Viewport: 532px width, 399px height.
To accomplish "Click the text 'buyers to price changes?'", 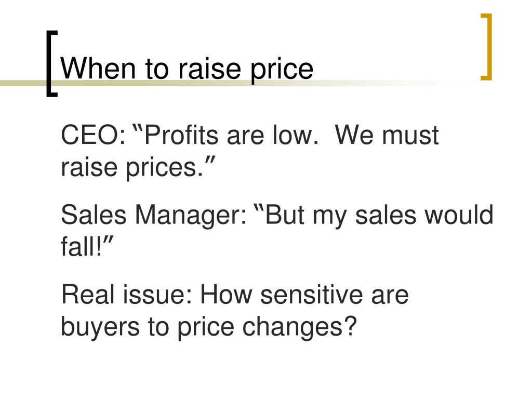I will pyautogui.click(x=209, y=327).
